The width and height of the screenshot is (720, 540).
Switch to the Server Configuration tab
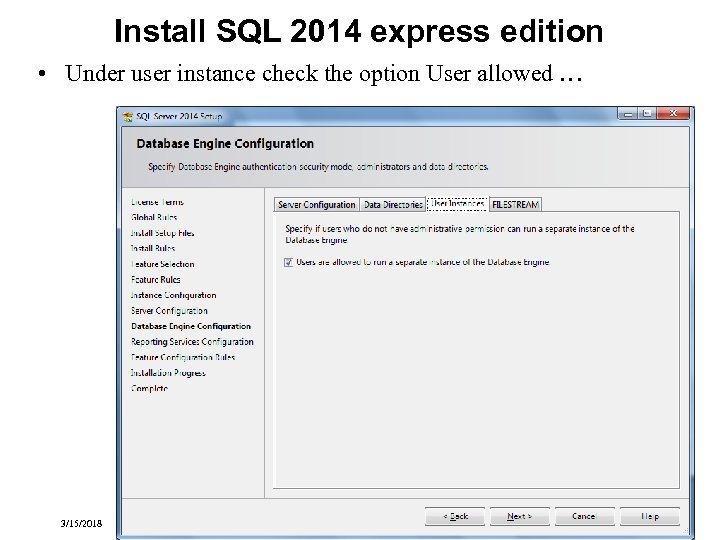(316, 205)
